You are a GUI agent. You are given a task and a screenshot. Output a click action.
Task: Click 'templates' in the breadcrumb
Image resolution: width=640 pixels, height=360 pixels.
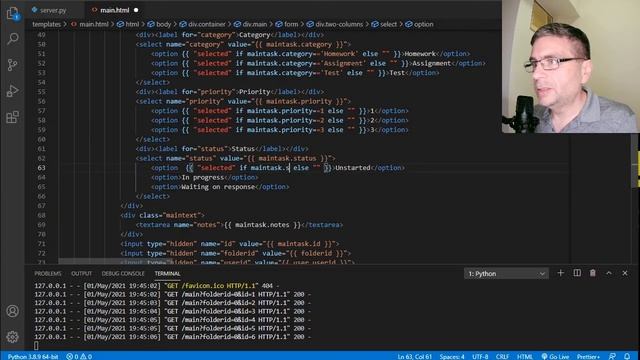pyautogui.click(x=47, y=24)
